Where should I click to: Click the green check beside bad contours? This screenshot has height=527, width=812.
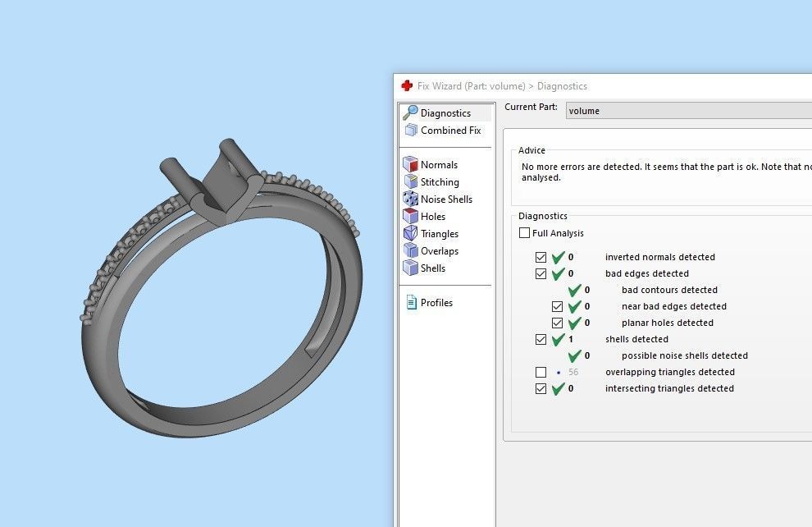pyautogui.click(x=574, y=290)
